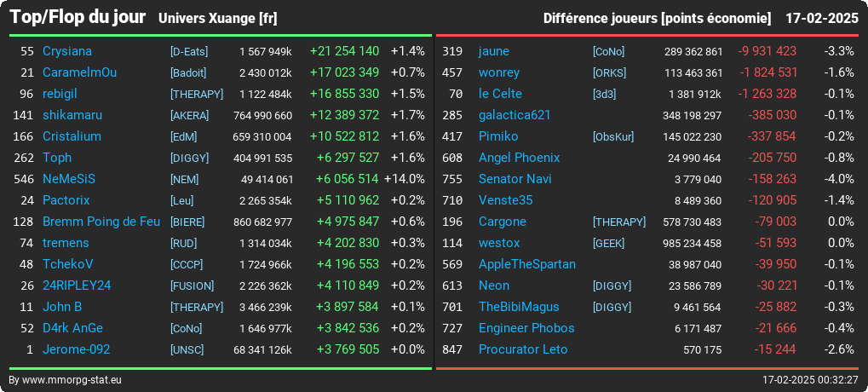Click DIGGY tag in Neon row

(x=612, y=285)
